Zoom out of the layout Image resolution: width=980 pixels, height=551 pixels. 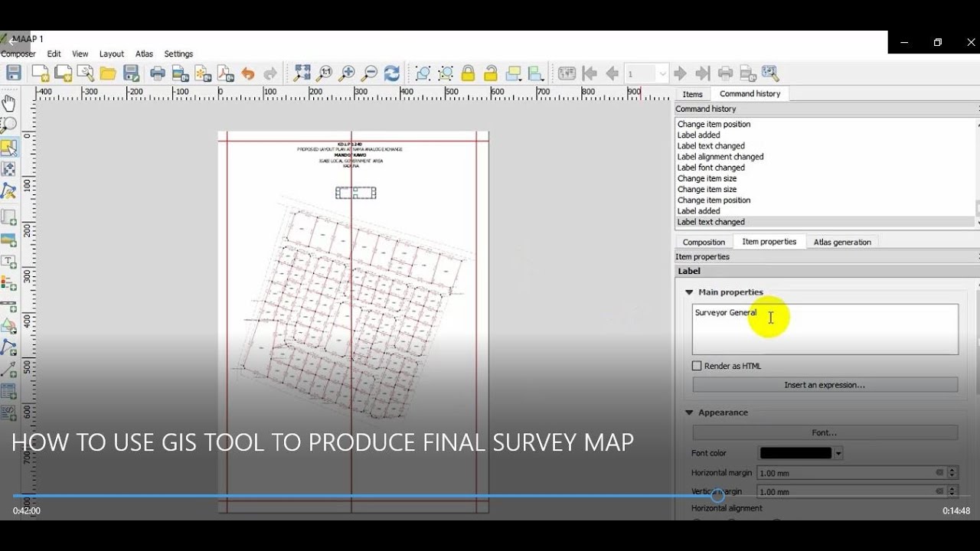tap(369, 73)
